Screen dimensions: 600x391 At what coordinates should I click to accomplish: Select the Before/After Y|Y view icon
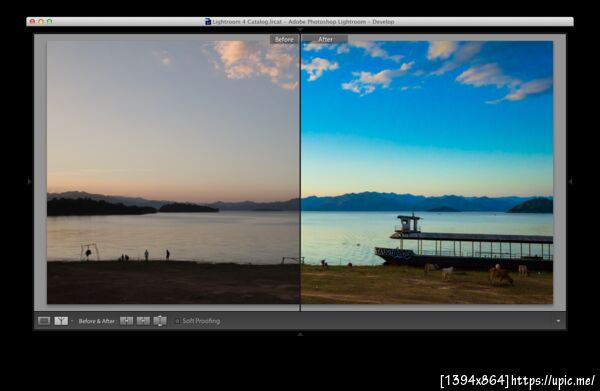[61, 321]
